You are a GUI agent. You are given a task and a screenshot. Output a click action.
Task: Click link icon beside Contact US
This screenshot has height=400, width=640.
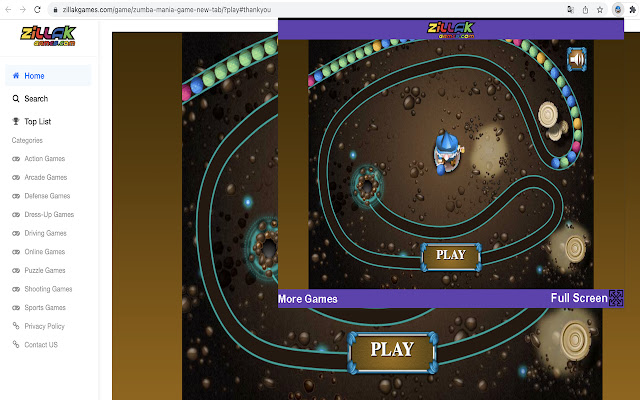[16, 344]
